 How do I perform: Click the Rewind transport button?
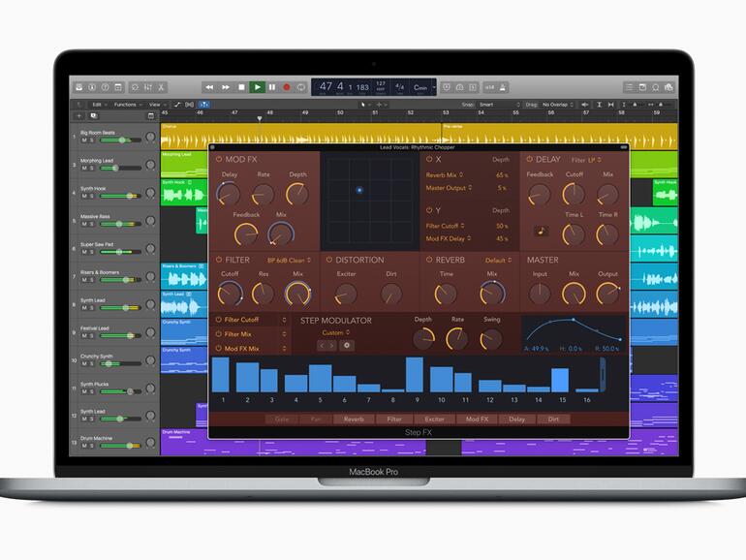(x=209, y=87)
